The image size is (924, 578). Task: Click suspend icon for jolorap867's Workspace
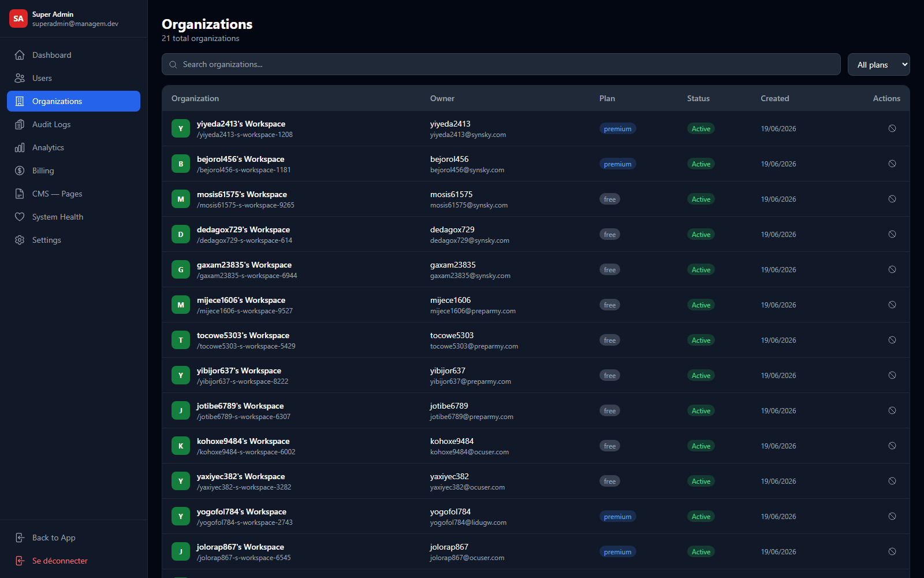click(x=892, y=551)
